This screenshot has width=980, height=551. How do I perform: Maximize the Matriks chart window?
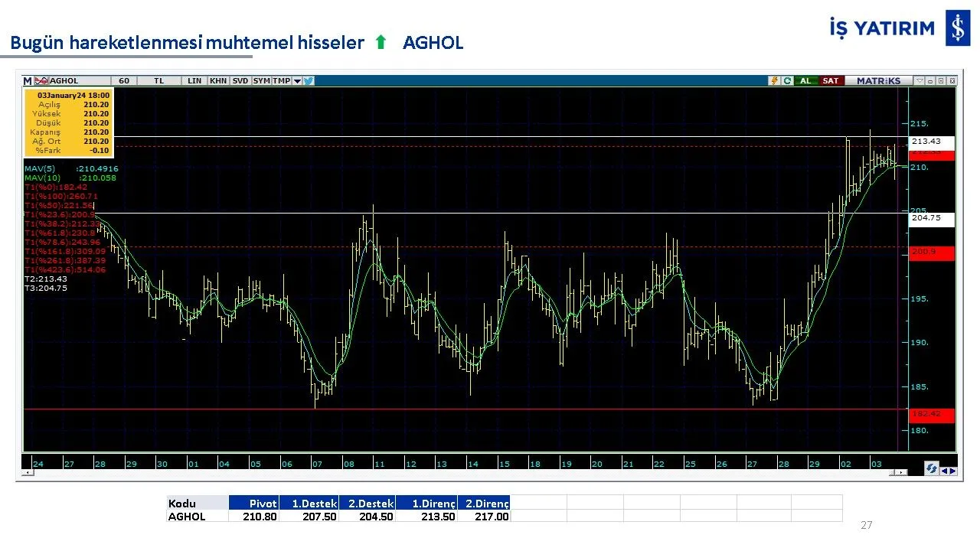[x=941, y=80]
